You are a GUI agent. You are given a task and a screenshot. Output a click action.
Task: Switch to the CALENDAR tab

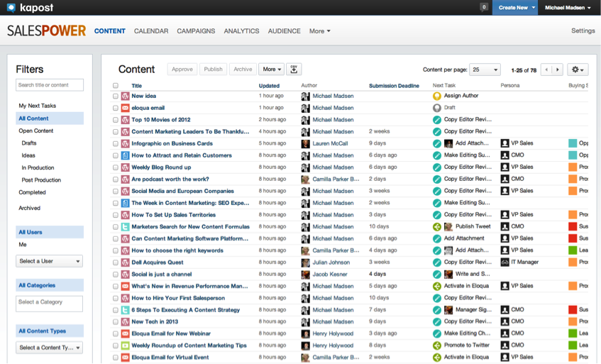151,31
